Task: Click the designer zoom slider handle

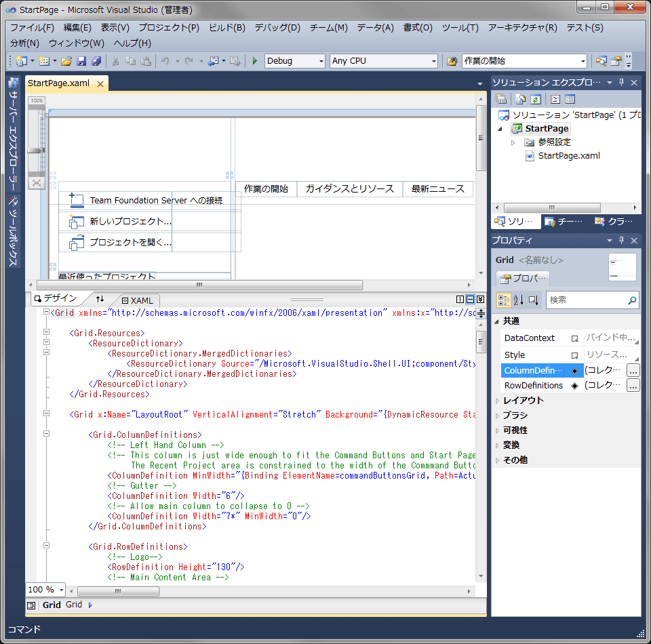Action: pyautogui.click(x=36, y=150)
